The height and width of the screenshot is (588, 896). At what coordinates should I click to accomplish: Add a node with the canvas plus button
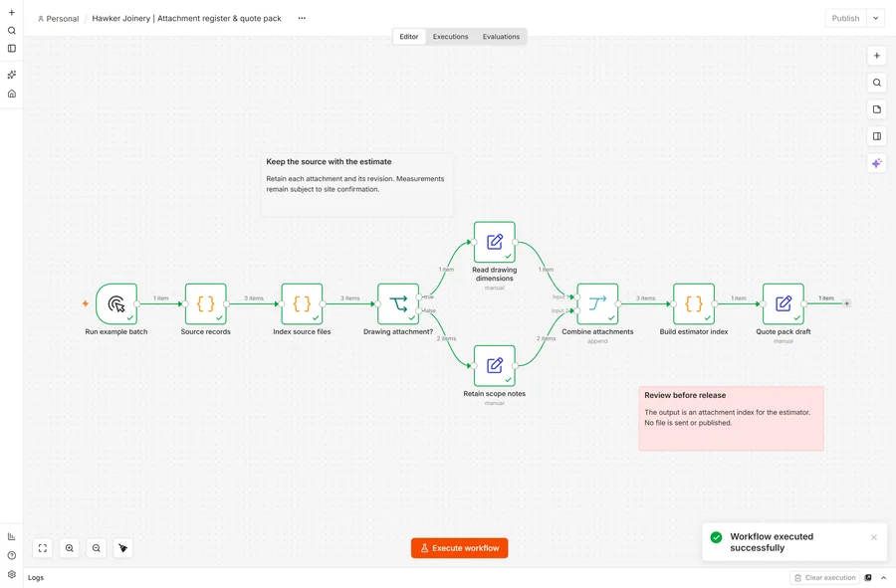pyautogui.click(x=876, y=56)
